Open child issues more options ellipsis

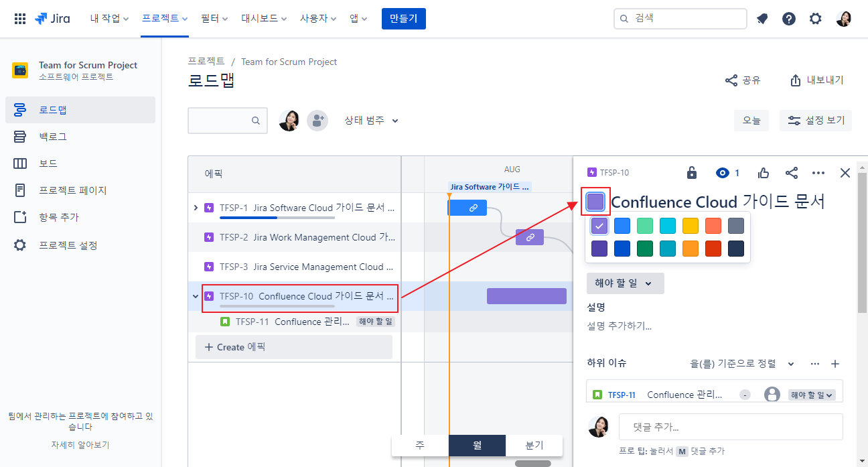[x=815, y=364]
